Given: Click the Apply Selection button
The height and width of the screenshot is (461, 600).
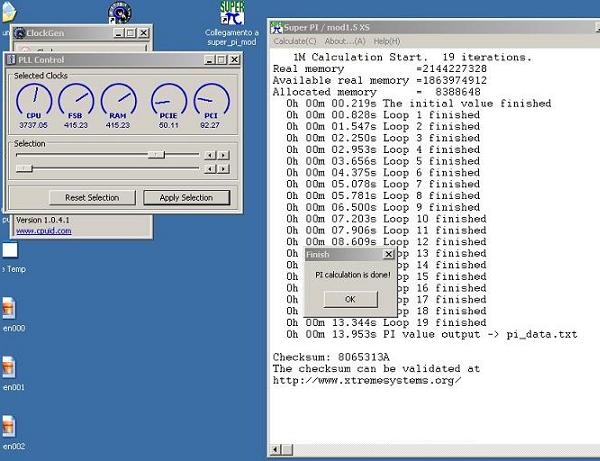Looking at the screenshot, I should pyautogui.click(x=186, y=197).
